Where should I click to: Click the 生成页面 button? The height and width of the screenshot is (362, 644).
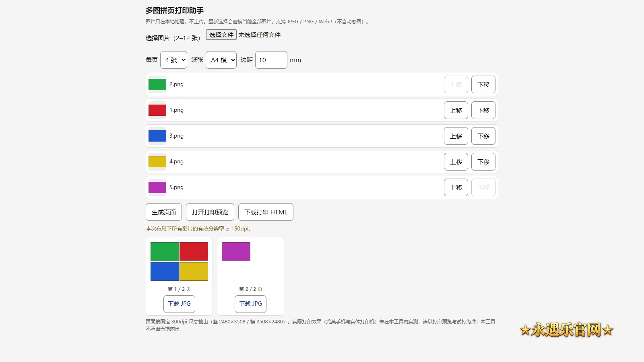[x=163, y=212]
